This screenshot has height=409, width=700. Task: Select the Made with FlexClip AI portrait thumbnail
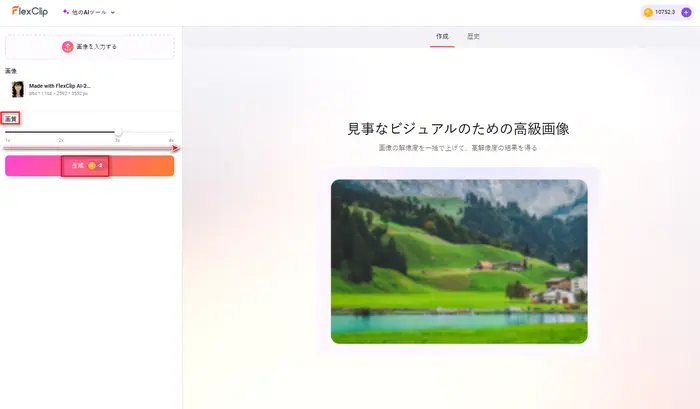click(18, 89)
